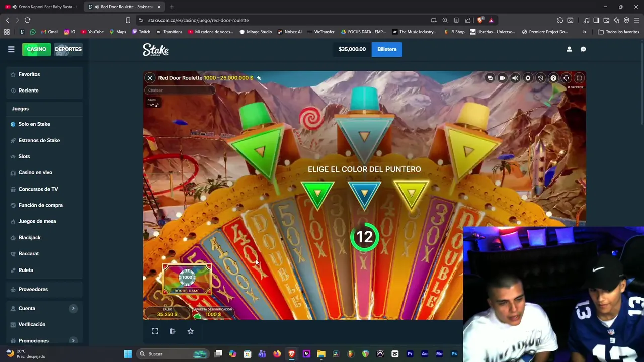The width and height of the screenshot is (644, 362).
Task: Open the game history clock icon
Action: pyautogui.click(x=540, y=78)
